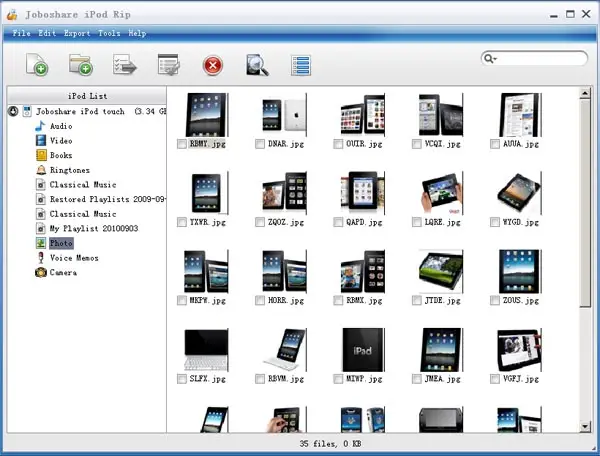Check the RBMY.jpg checkbox
This screenshot has height=456, width=600.
(182, 144)
